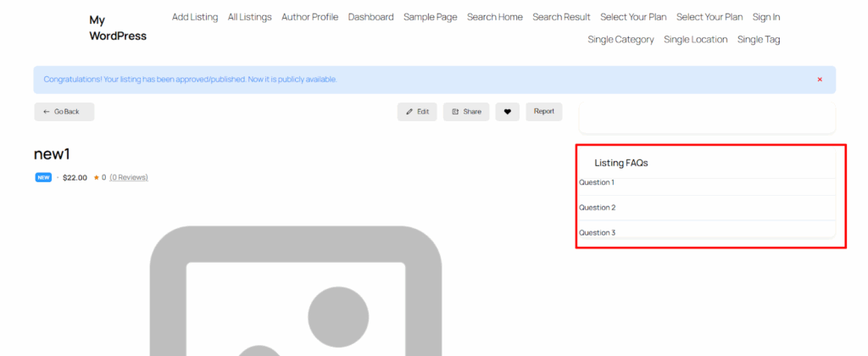Navigate to the Dashboard menu item
The width and height of the screenshot is (868, 356).
click(370, 17)
